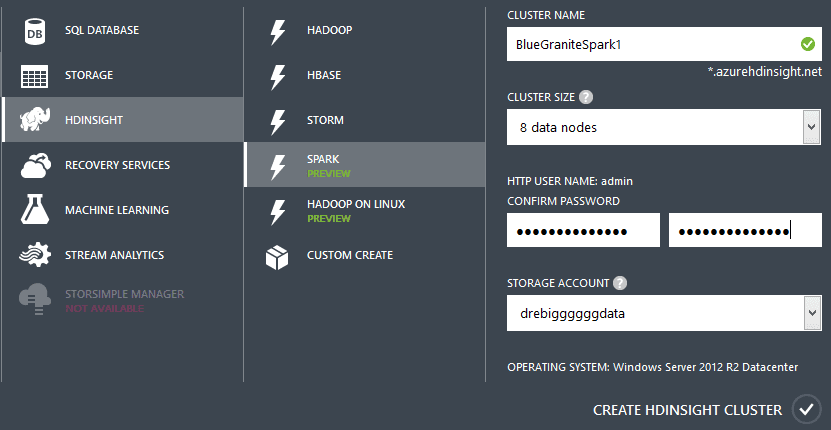Click the HTTP User Name: admin text
The height and width of the screenshot is (430, 831).
pos(570,181)
